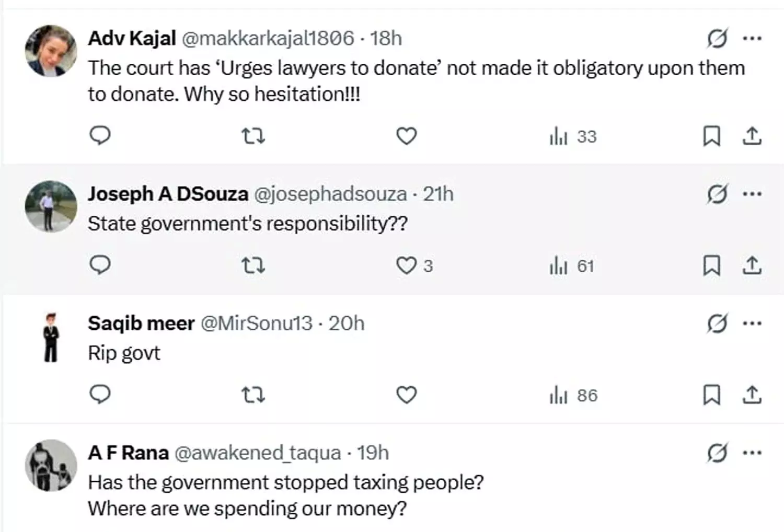Image resolution: width=784 pixels, height=532 pixels.
Task: Retweet Adv Kajal's post
Action: 253,136
